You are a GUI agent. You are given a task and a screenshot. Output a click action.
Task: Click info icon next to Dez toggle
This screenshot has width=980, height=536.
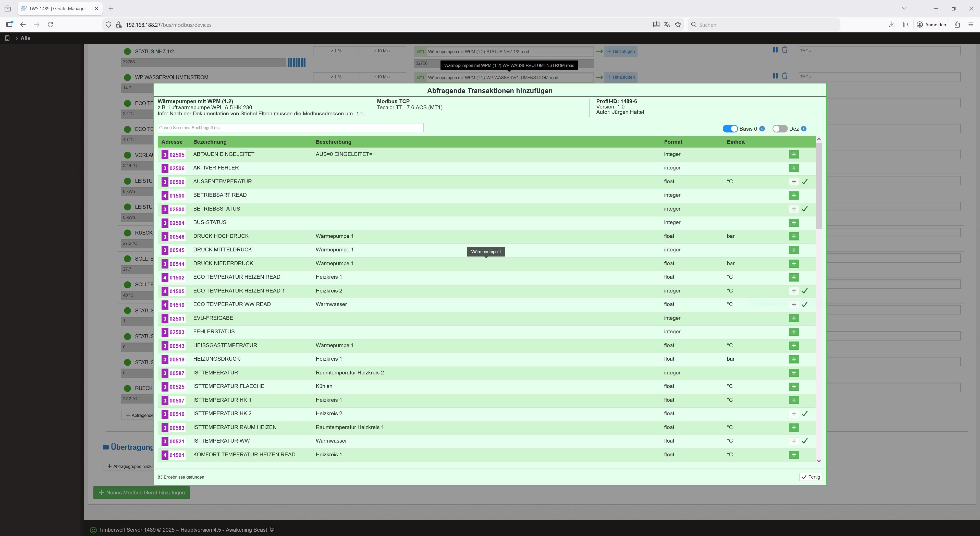[x=803, y=129]
